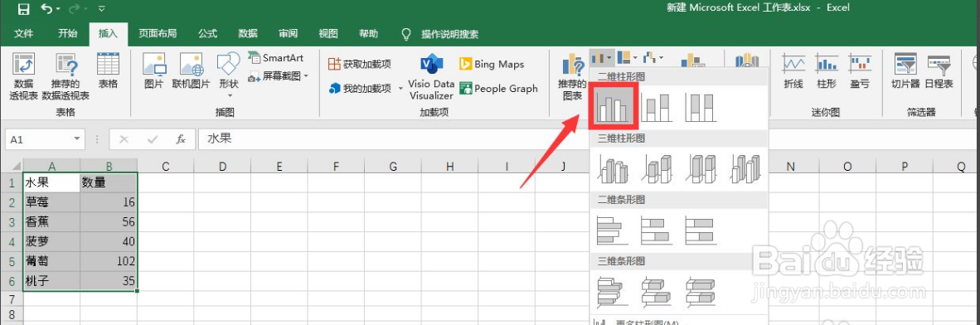Open the hierarchy chart dropdown
Image resolution: width=980 pixels, height=325 pixels.
pyautogui.click(x=627, y=59)
